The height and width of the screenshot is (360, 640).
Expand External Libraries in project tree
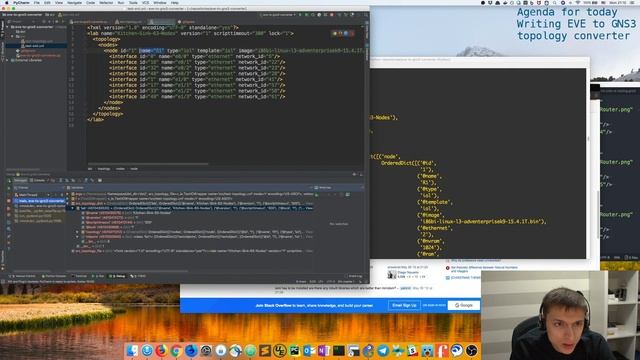click(7, 60)
